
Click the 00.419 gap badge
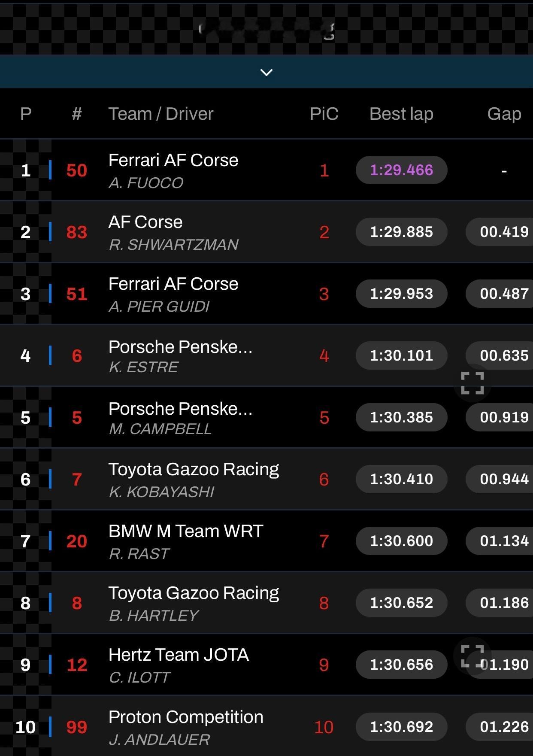coord(503,232)
